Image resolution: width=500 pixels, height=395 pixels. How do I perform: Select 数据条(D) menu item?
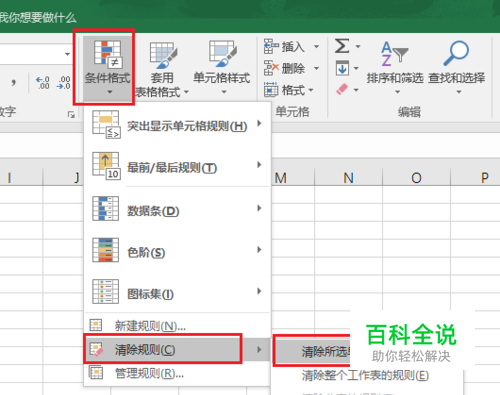coord(177,209)
